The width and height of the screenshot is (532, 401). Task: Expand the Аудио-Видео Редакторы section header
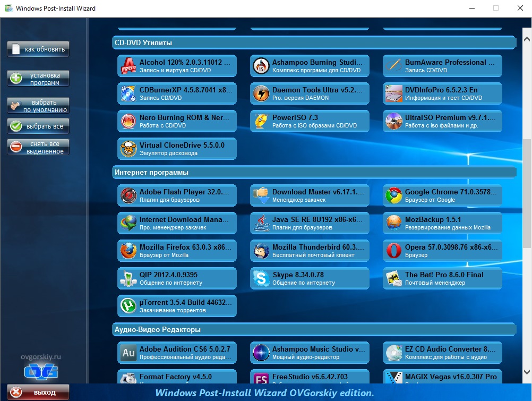tap(314, 329)
